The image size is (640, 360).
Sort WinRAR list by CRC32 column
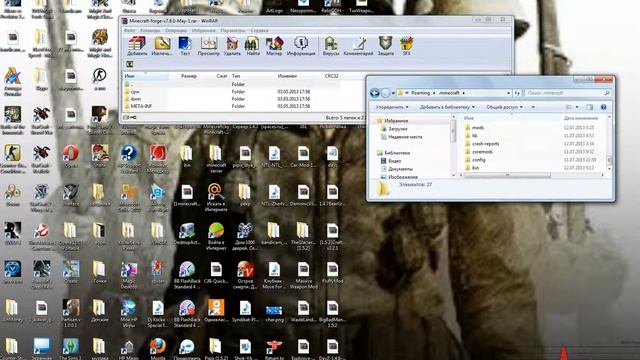(331, 76)
